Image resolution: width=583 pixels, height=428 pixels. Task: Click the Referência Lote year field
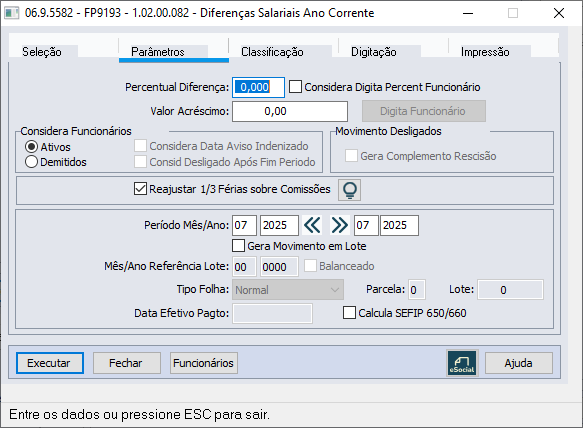(x=279, y=267)
